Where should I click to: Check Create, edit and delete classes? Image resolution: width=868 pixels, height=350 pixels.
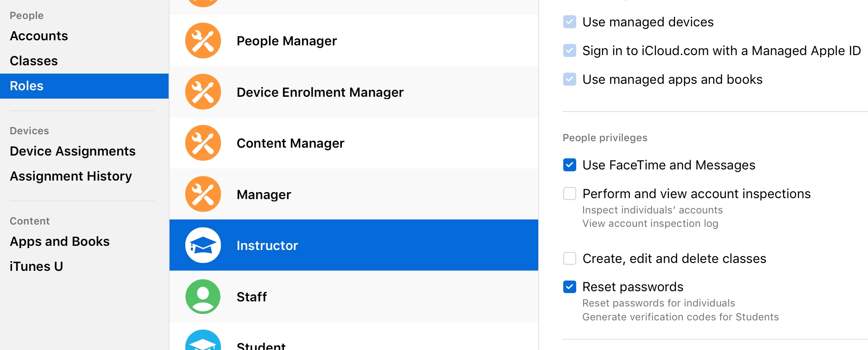click(570, 258)
